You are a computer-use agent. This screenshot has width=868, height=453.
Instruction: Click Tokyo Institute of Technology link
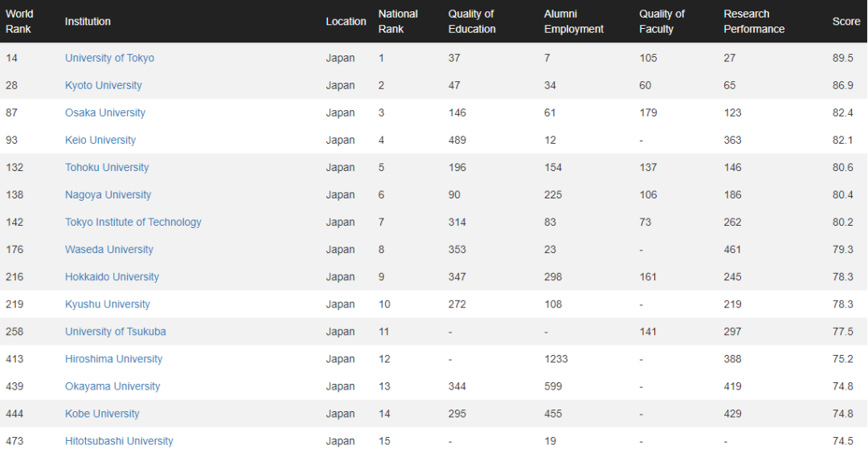coord(133,222)
